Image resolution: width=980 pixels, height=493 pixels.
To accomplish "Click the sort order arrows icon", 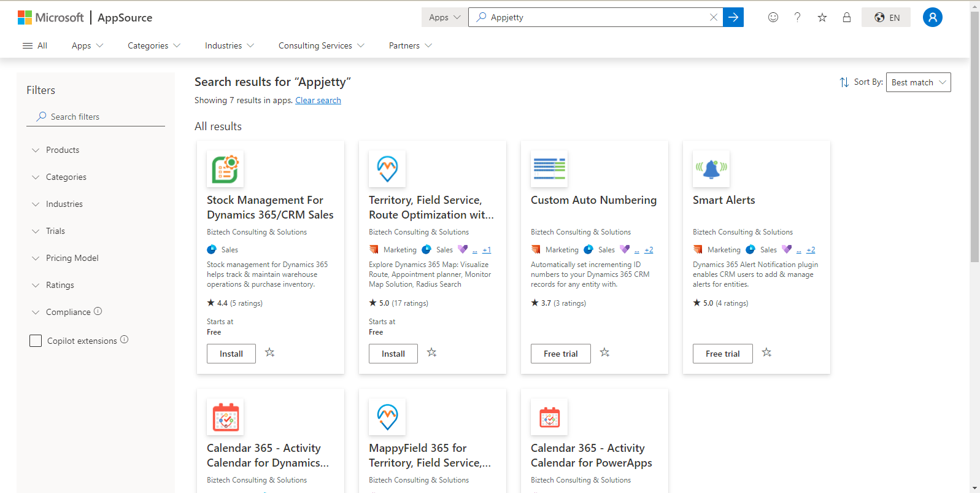I will pos(844,82).
